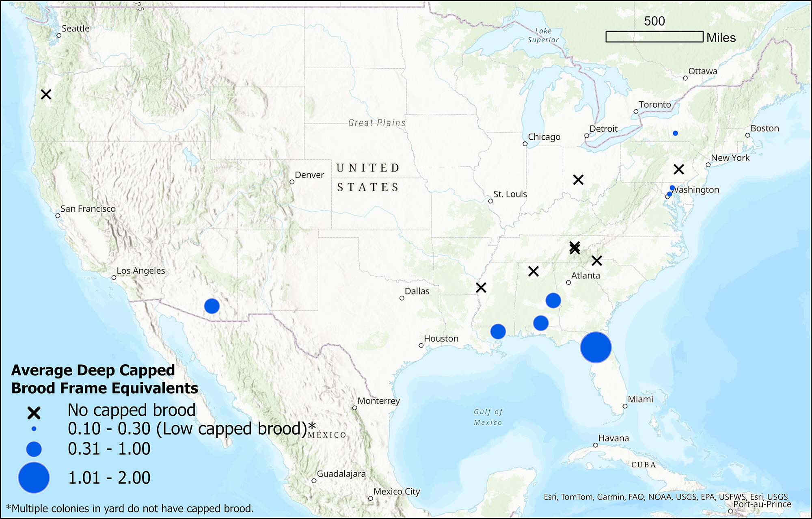Viewport: 812px width, 519px height.
Task: Click the X marker near Pennsylvania
Action: pyautogui.click(x=679, y=169)
